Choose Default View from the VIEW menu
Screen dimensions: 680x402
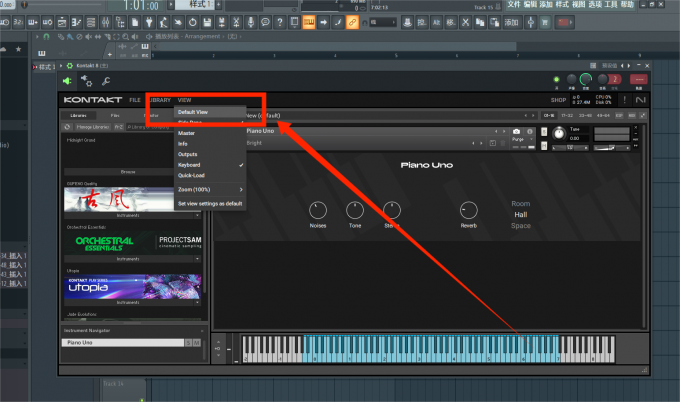pyautogui.click(x=210, y=112)
